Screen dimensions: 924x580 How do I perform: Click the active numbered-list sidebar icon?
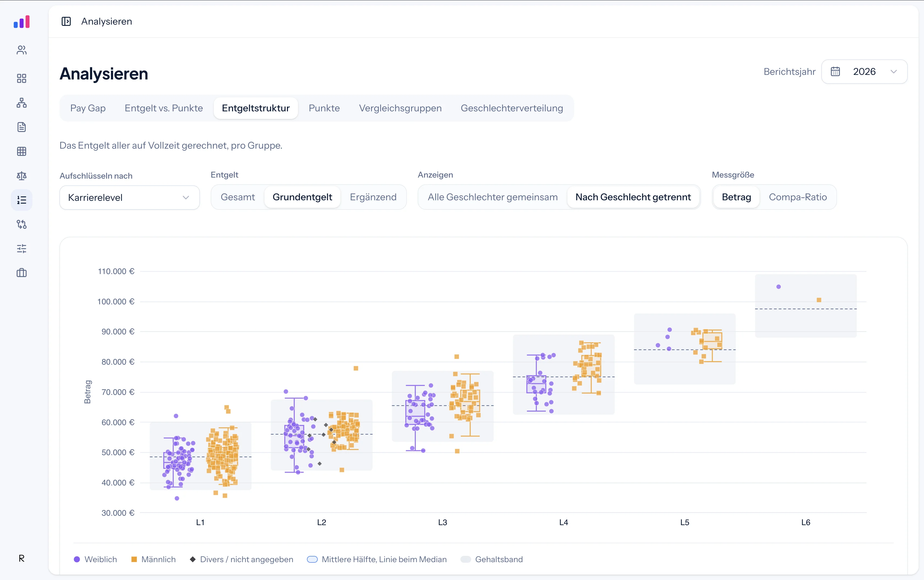(21, 200)
